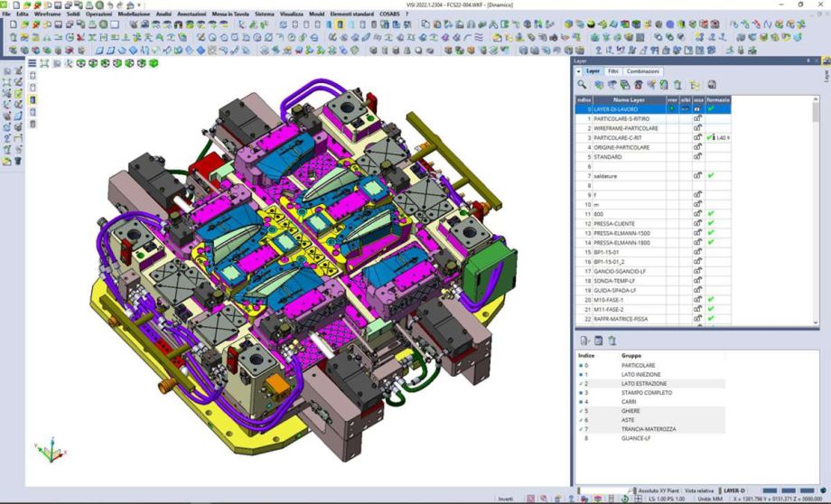Click the green current marker on LAYER-DI-LAVORO
The image size is (831, 504).
click(672, 108)
